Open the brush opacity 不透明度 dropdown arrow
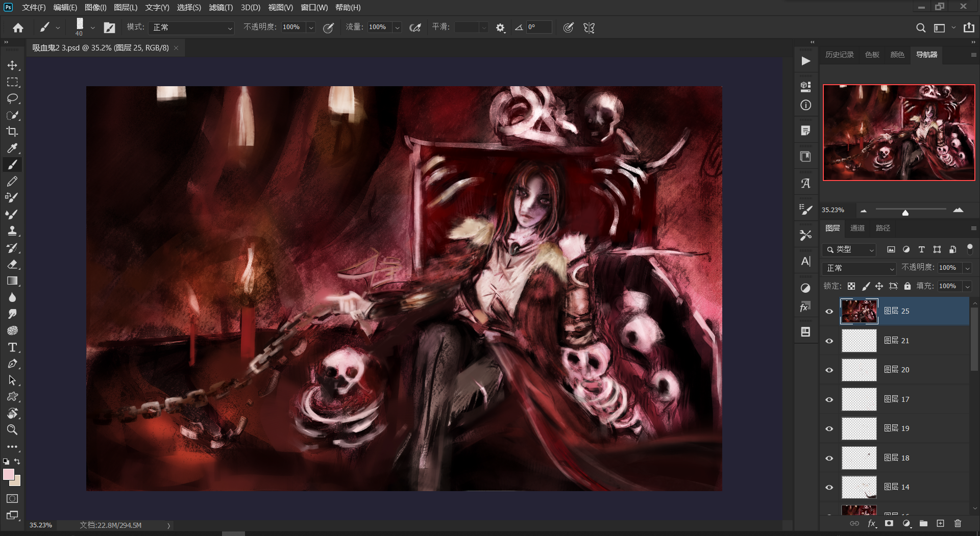 (x=311, y=28)
